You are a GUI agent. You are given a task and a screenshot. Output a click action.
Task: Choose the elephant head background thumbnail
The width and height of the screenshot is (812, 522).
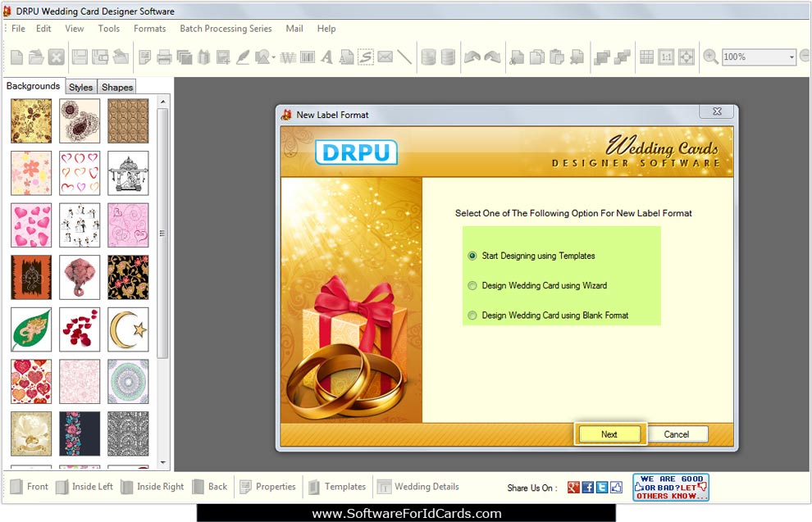[x=80, y=277]
